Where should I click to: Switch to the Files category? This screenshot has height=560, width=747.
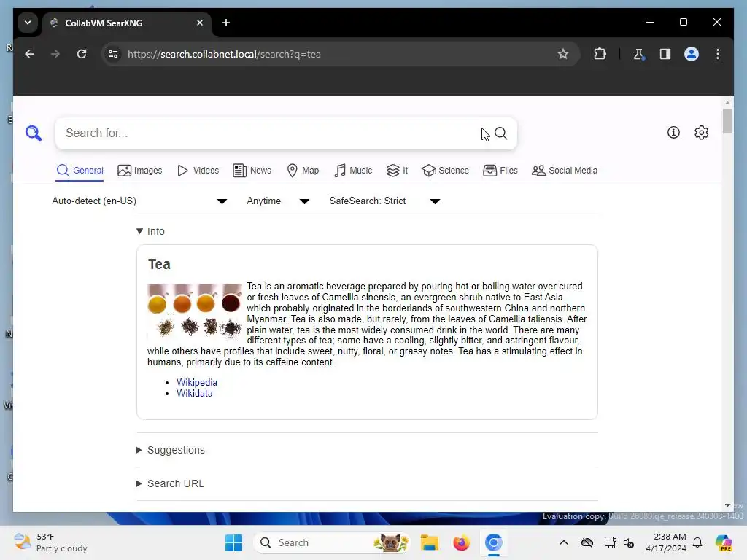coord(500,171)
